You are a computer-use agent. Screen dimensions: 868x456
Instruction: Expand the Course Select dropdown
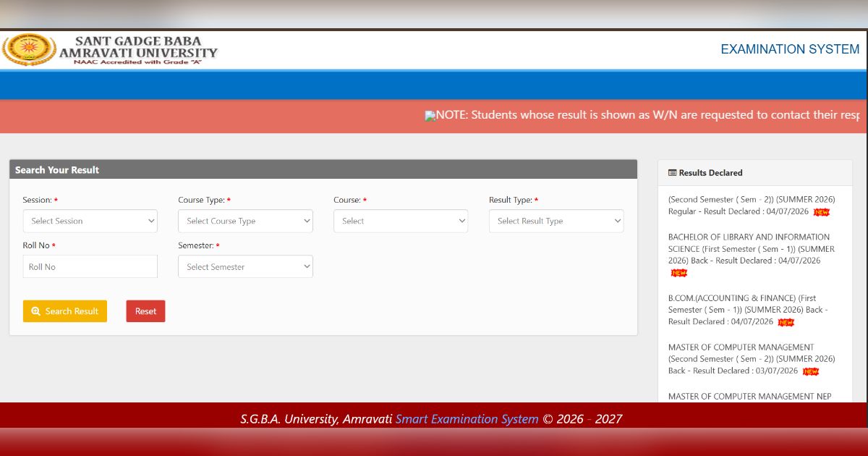(401, 221)
